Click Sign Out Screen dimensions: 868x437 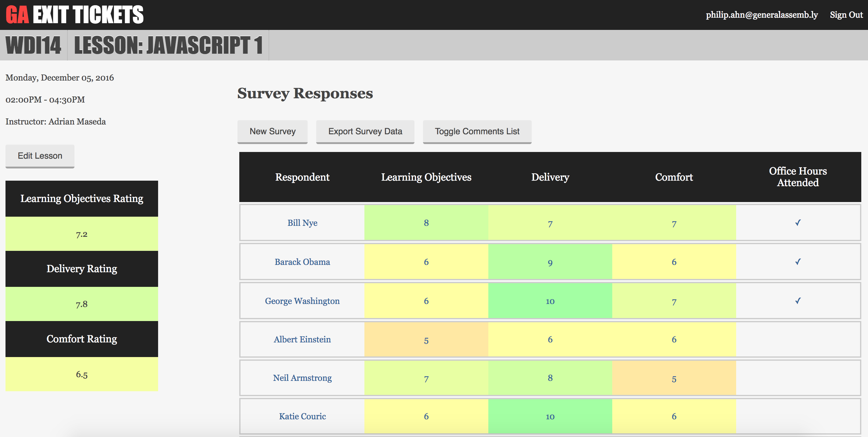[x=846, y=15]
